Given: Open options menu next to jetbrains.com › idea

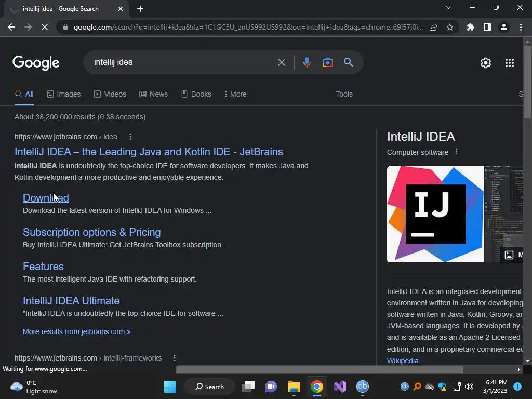Looking at the screenshot, I should tap(130, 137).
